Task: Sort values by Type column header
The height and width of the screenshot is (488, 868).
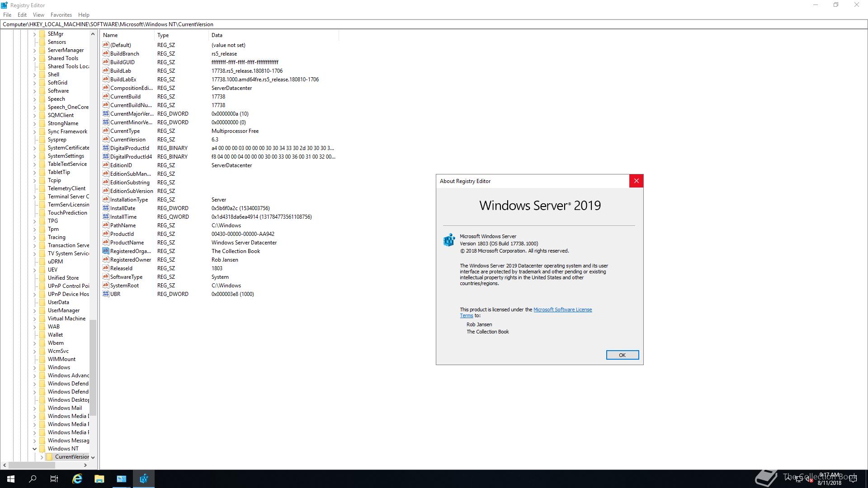Action: [181, 35]
